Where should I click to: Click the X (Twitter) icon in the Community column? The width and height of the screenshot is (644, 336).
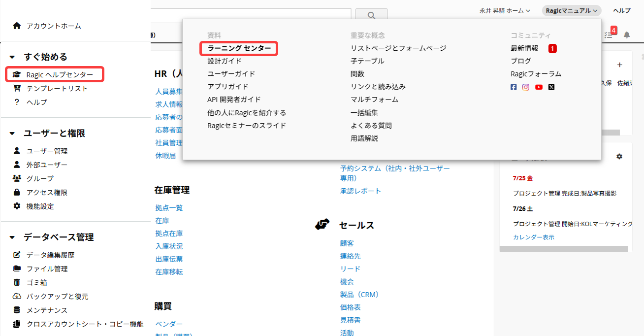551,87
